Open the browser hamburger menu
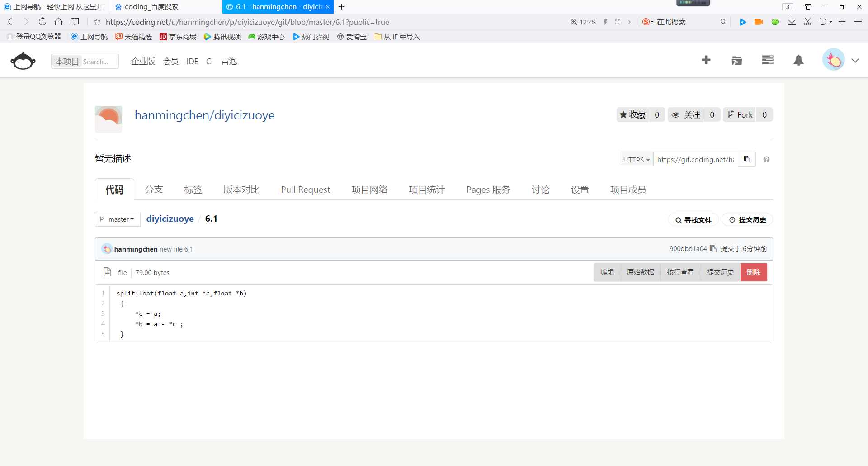This screenshot has height=466, width=868. pyautogui.click(x=858, y=22)
